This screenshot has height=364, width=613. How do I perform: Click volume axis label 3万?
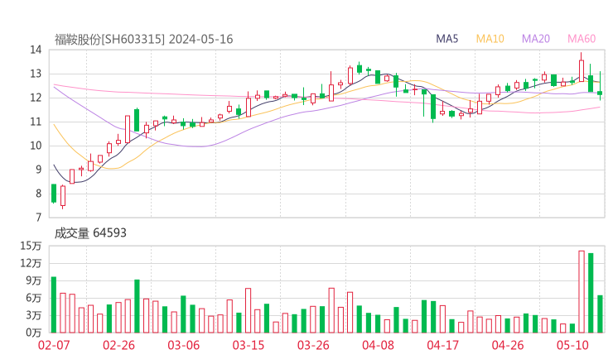click(x=34, y=315)
